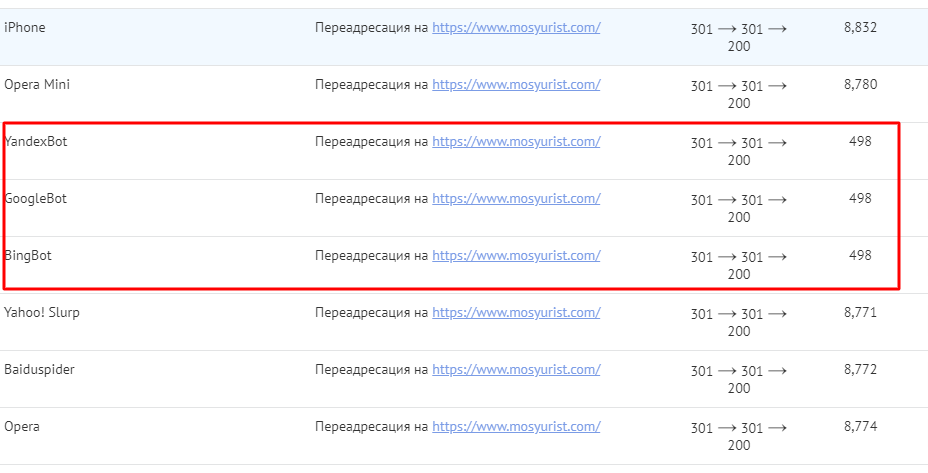The image size is (928, 473).
Task: Select the Yahoo! Slurp user agent label
Action: [x=41, y=313]
